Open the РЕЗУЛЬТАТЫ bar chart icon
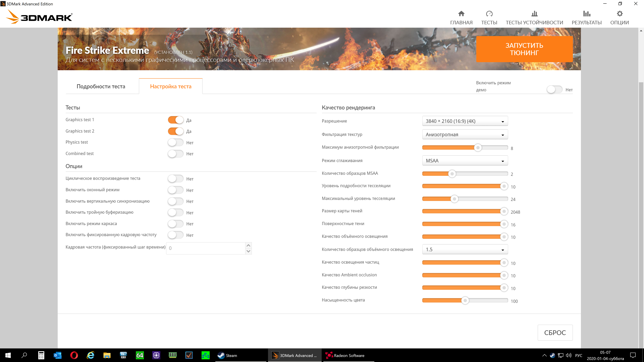This screenshot has width=644, height=362. click(x=587, y=14)
